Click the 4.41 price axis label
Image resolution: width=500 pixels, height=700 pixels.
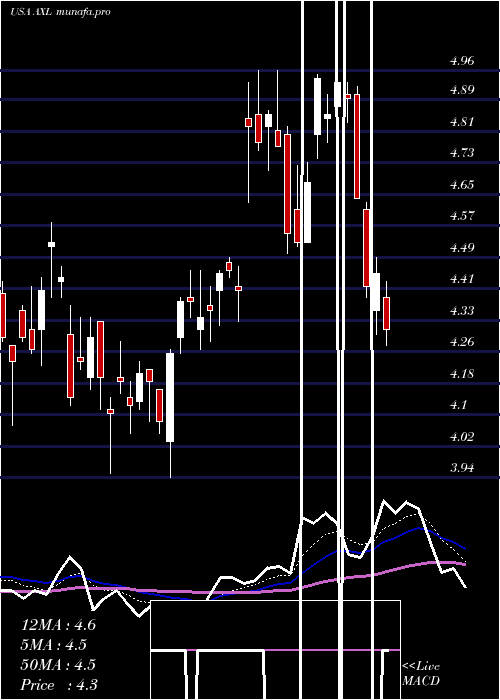tap(462, 279)
